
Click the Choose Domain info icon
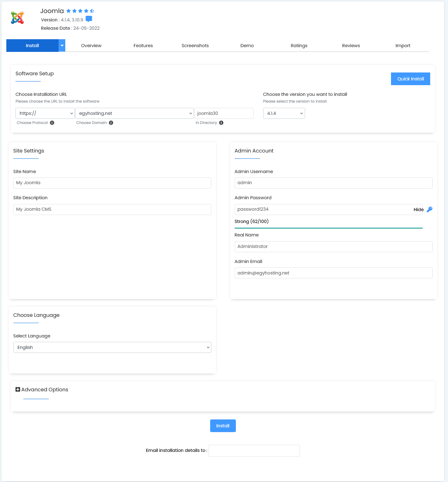(111, 123)
